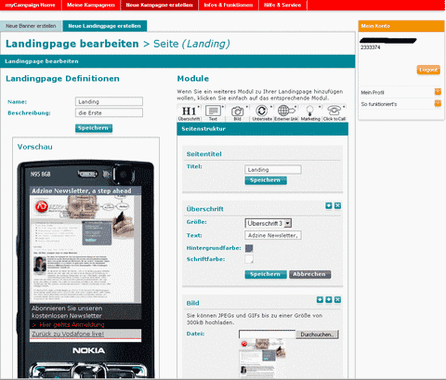446x380 pixels.
Task: Add an Externer Link module
Action: pyautogui.click(x=286, y=113)
